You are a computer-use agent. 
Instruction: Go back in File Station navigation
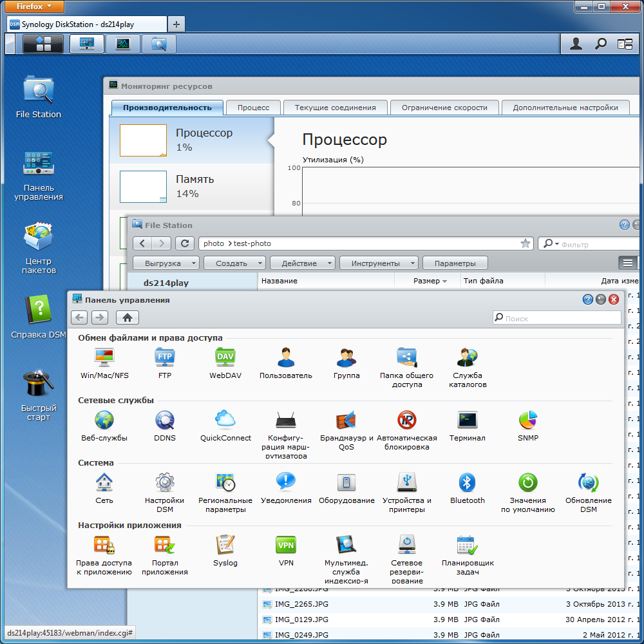pyautogui.click(x=142, y=243)
